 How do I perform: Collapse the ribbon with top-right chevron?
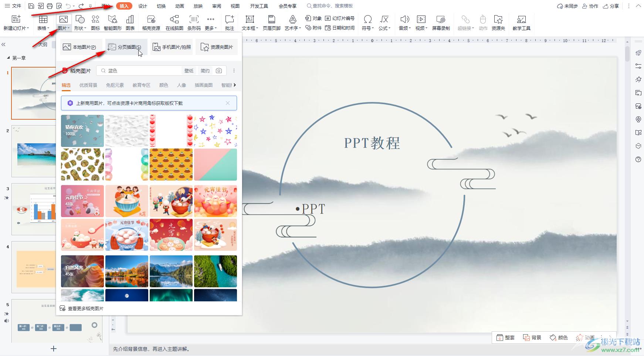(638, 6)
